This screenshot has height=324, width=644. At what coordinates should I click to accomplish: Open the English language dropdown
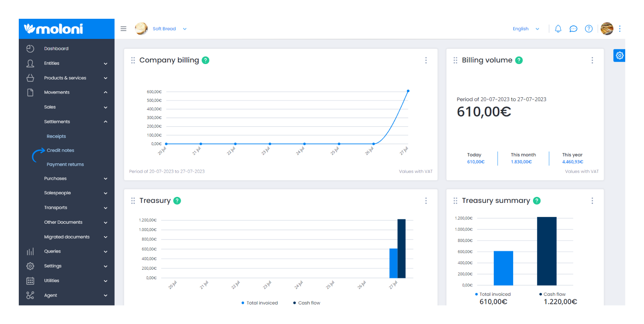click(x=526, y=29)
